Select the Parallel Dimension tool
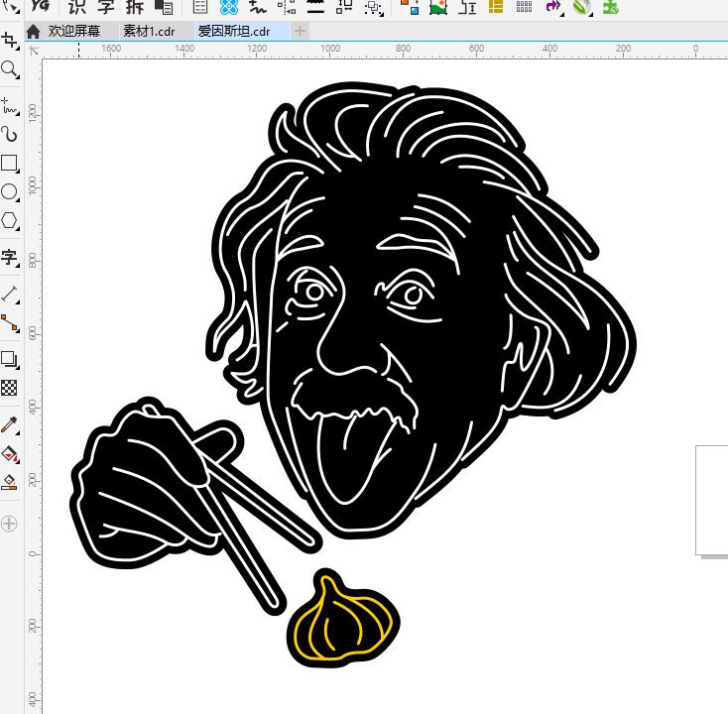This screenshot has width=728, height=714. [x=8, y=294]
